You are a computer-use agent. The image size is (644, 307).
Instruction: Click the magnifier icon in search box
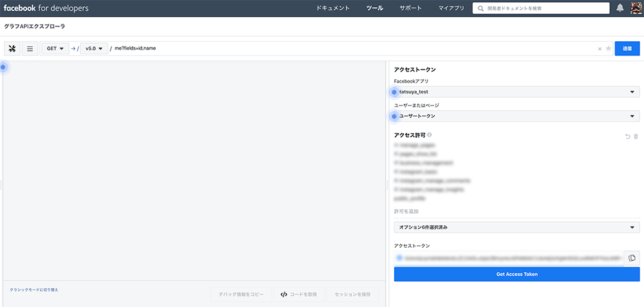(x=480, y=8)
